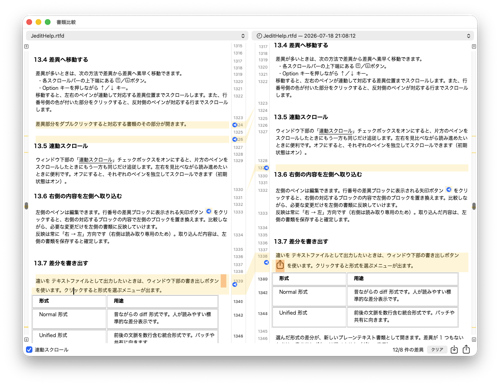
Task: Jump to next difference via left pane bottom button
Action: (26, 339)
